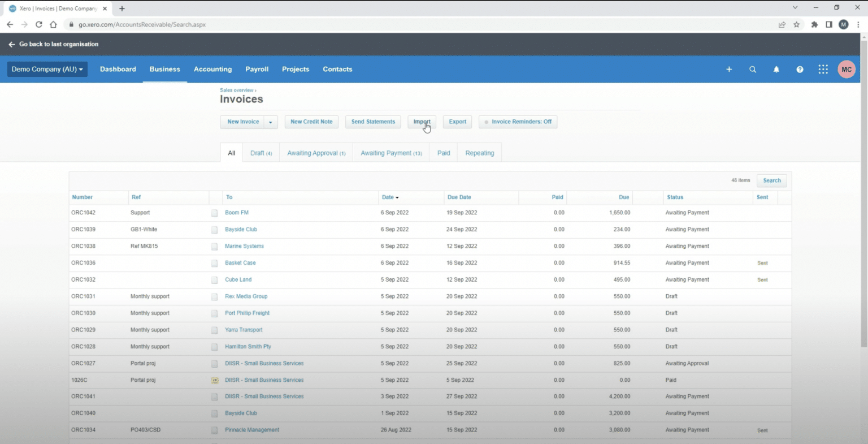Open notifications via the bell icon
Viewport: 868px width, 444px height.
point(776,69)
